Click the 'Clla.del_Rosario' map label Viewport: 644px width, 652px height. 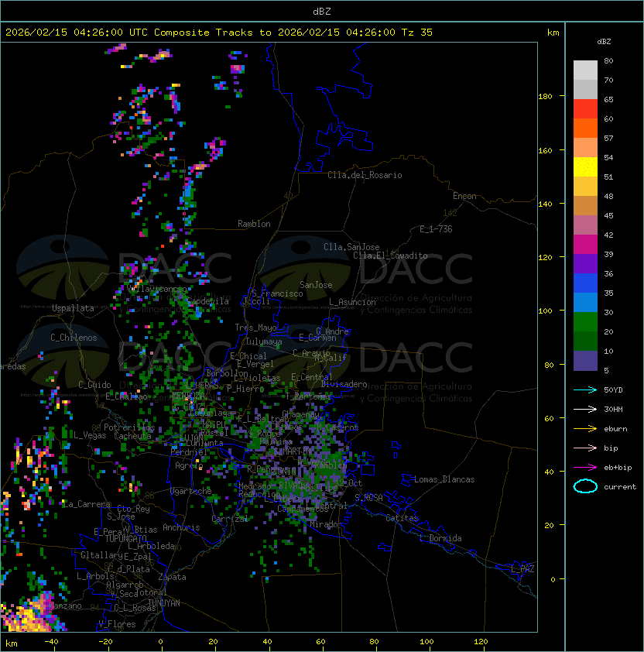tap(365, 175)
